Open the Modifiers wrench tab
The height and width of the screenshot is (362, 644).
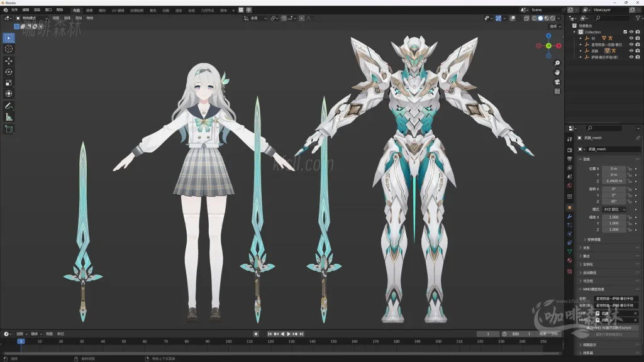coord(569,216)
